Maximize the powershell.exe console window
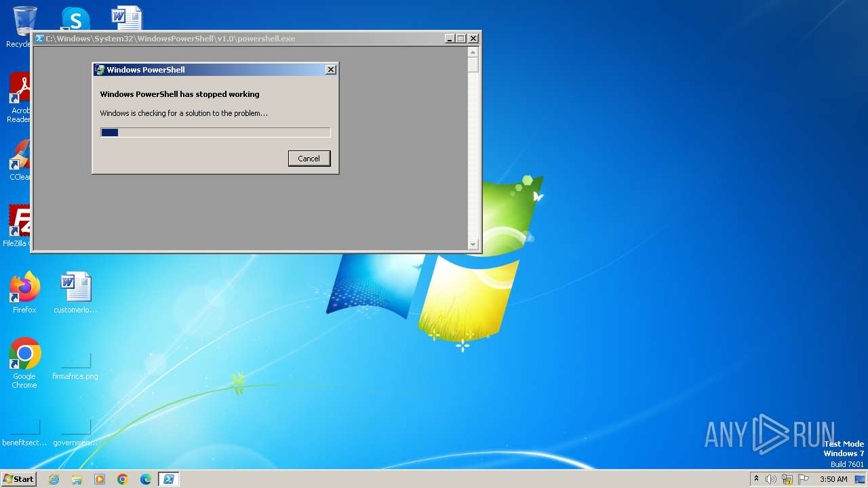Image resolution: width=868 pixels, height=488 pixels. pos(461,39)
